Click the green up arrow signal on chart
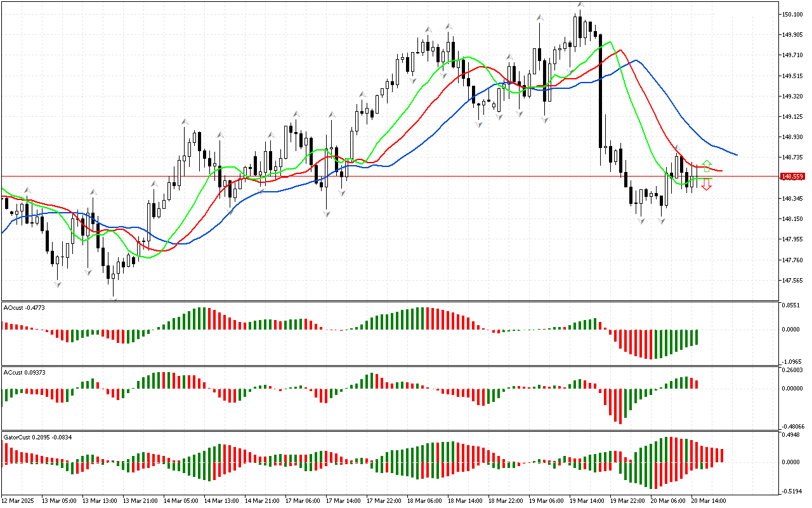This screenshot has height=508, width=812. [x=707, y=166]
